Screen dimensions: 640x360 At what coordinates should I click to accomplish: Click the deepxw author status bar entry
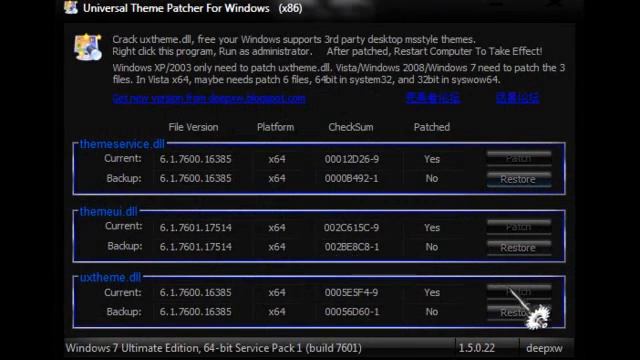click(544, 349)
